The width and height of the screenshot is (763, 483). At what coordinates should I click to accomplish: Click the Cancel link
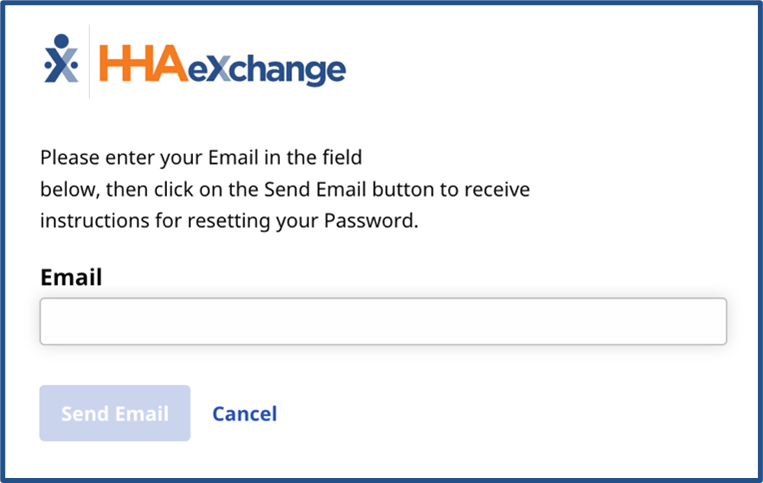pyautogui.click(x=244, y=413)
